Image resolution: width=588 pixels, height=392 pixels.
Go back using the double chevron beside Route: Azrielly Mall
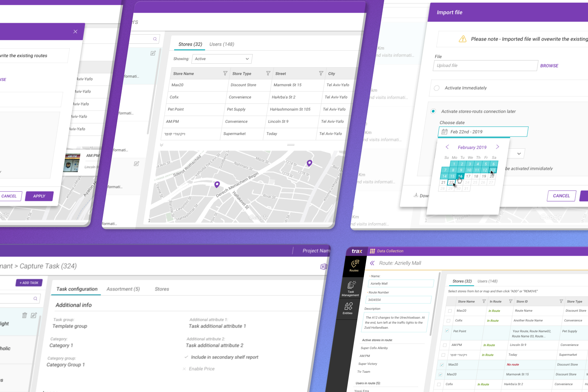click(x=372, y=263)
